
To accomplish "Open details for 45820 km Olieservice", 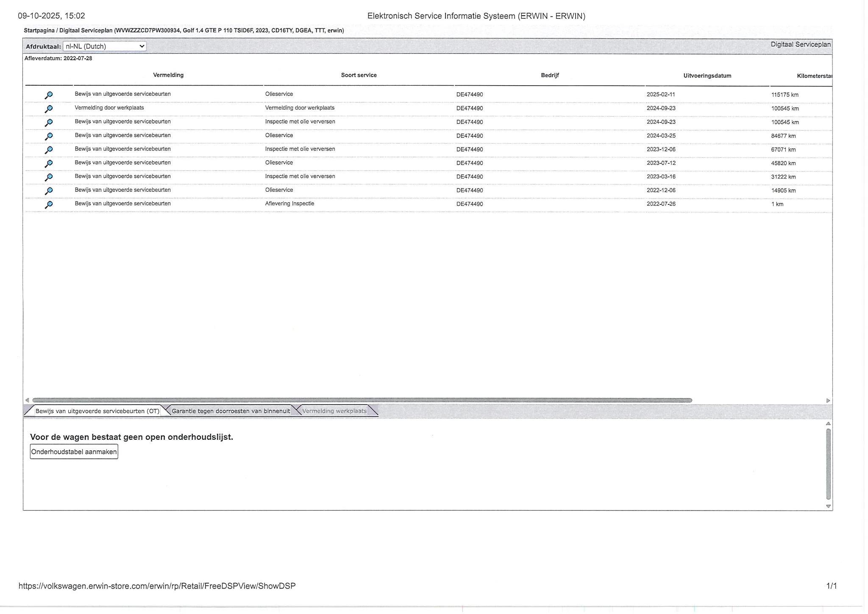I will 49,163.
